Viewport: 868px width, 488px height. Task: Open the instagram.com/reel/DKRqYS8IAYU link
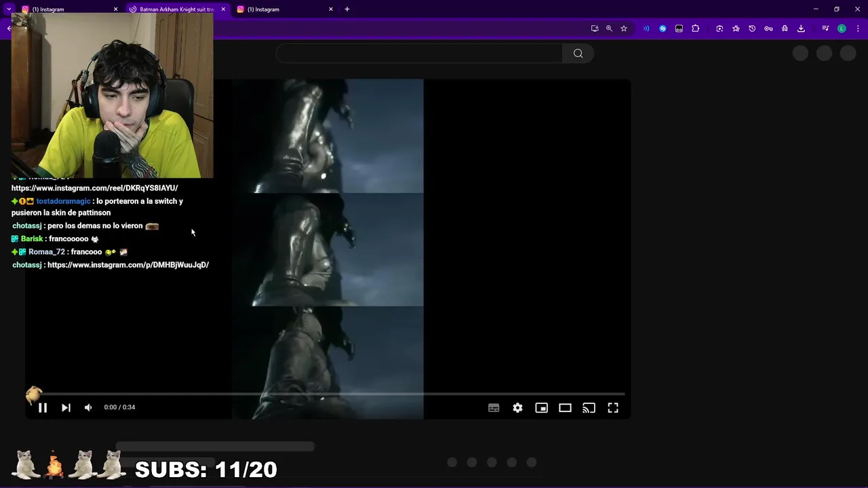click(x=95, y=188)
